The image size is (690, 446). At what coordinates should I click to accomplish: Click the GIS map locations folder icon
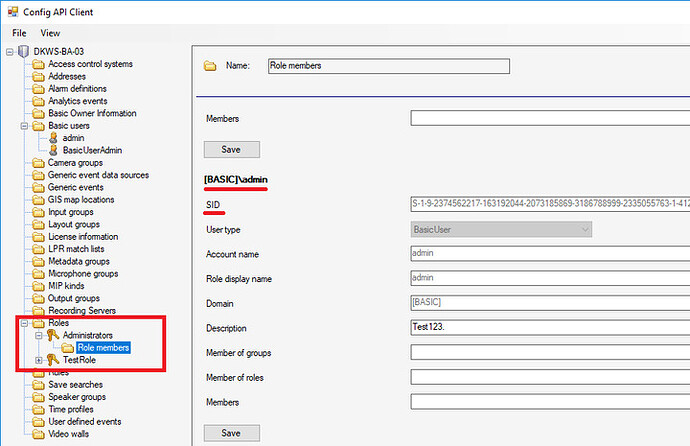(x=39, y=200)
